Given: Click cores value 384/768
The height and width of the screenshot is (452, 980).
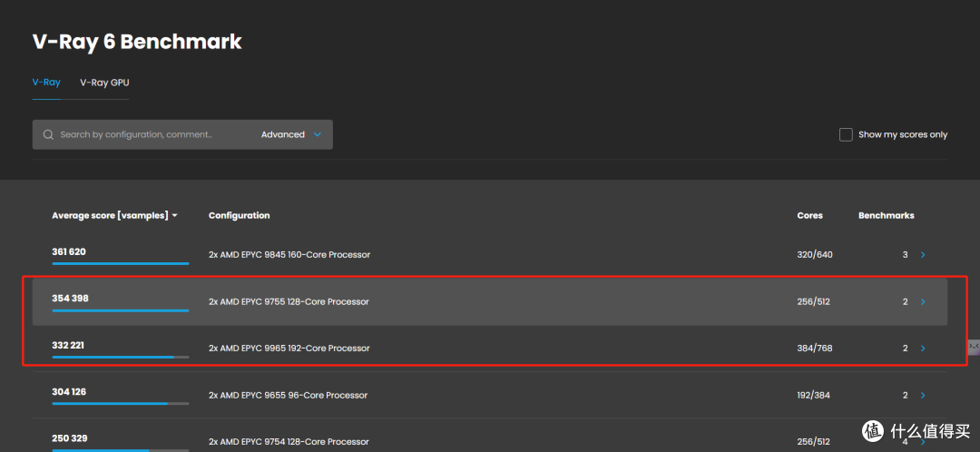Looking at the screenshot, I should [814, 349].
